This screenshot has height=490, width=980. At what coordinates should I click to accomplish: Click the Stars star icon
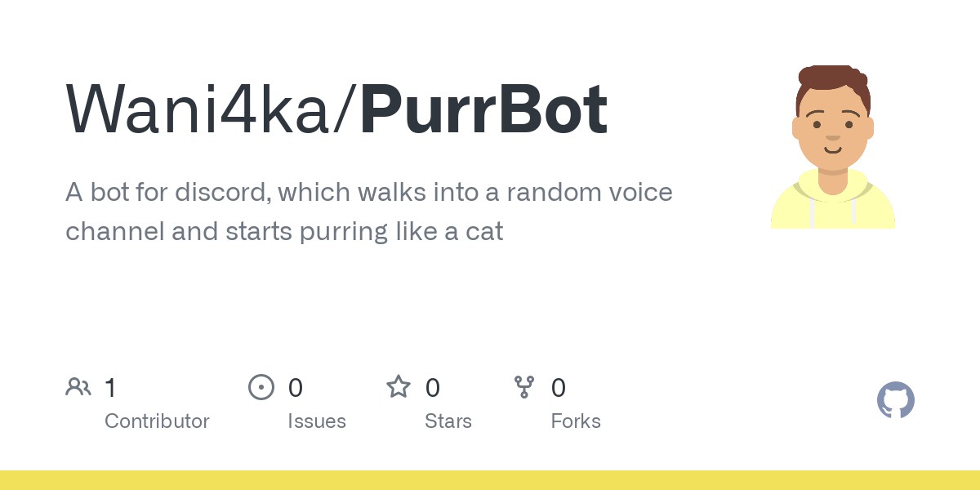[399, 387]
